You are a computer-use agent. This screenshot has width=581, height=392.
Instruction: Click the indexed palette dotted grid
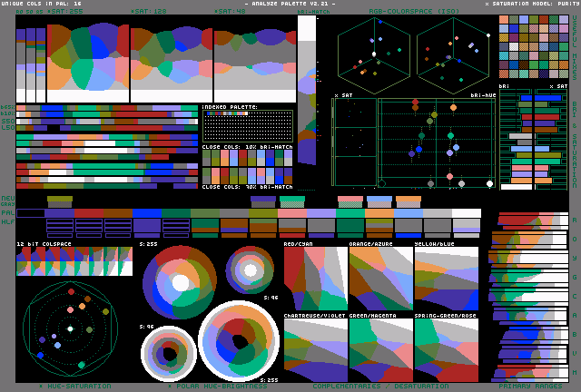click(x=247, y=126)
